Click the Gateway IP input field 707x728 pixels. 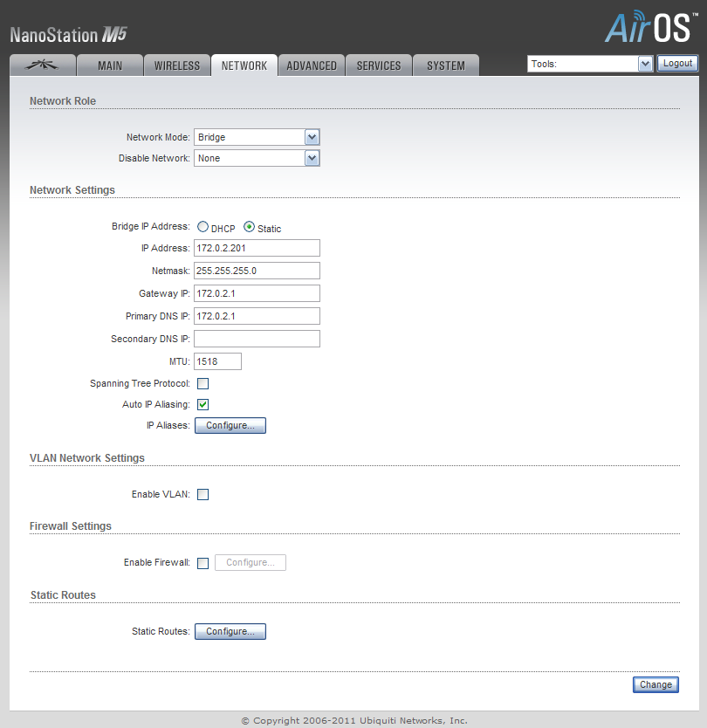pos(257,293)
